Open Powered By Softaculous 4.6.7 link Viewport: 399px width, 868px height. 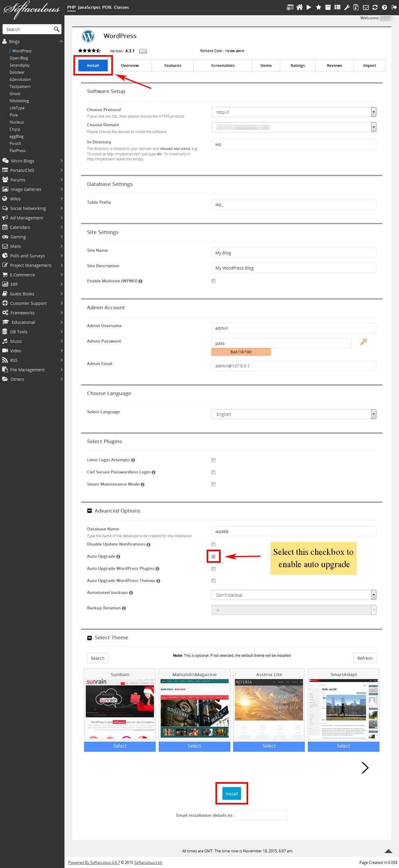point(94,862)
